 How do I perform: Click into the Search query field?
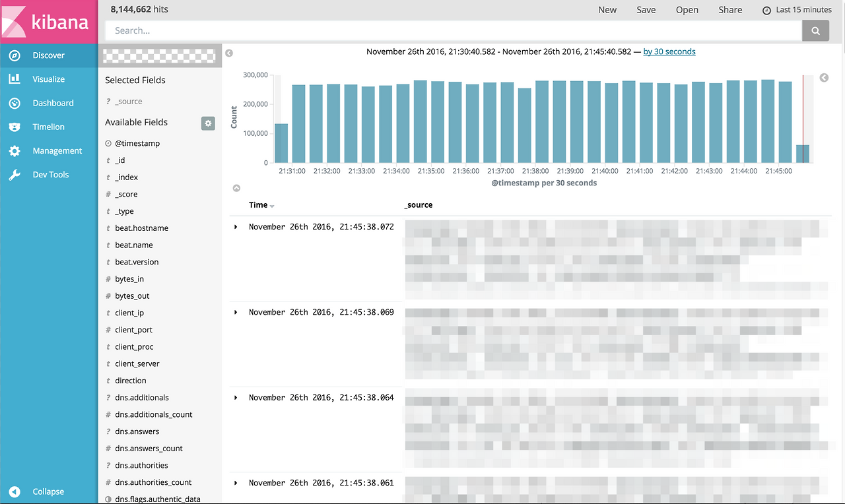click(453, 30)
